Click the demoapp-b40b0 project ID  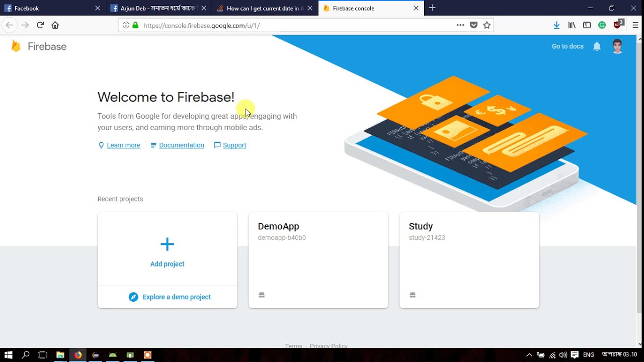tap(282, 238)
